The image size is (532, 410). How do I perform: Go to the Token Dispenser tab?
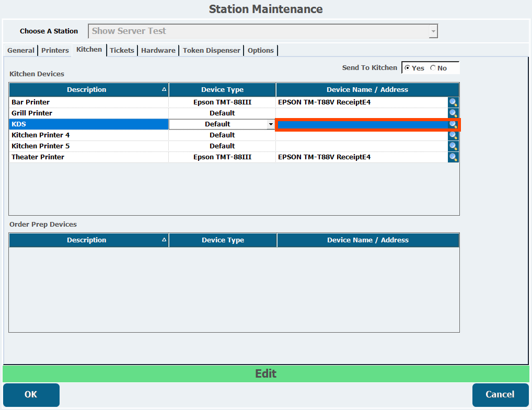coord(212,51)
